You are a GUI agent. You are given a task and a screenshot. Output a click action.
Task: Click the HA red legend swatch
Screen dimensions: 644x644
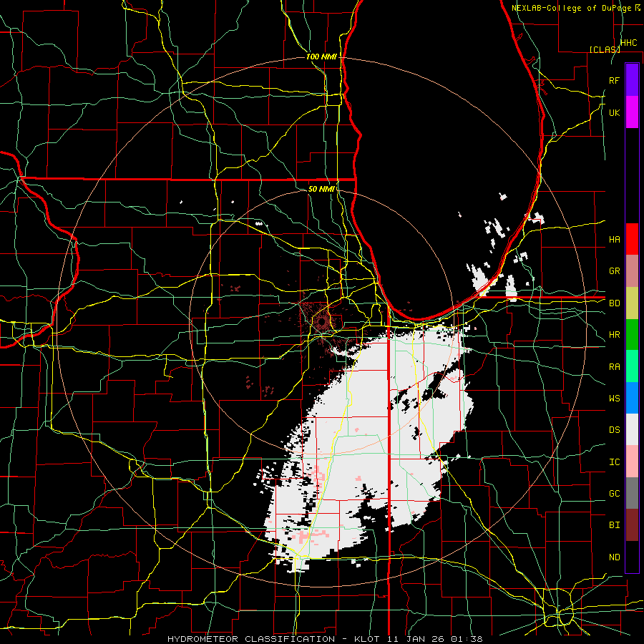pyautogui.click(x=632, y=239)
